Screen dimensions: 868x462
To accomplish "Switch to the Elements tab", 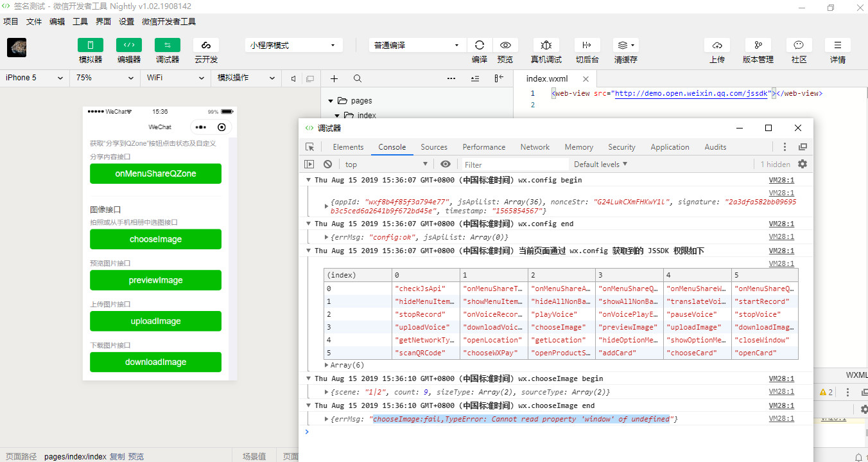I will tap(348, 147).
